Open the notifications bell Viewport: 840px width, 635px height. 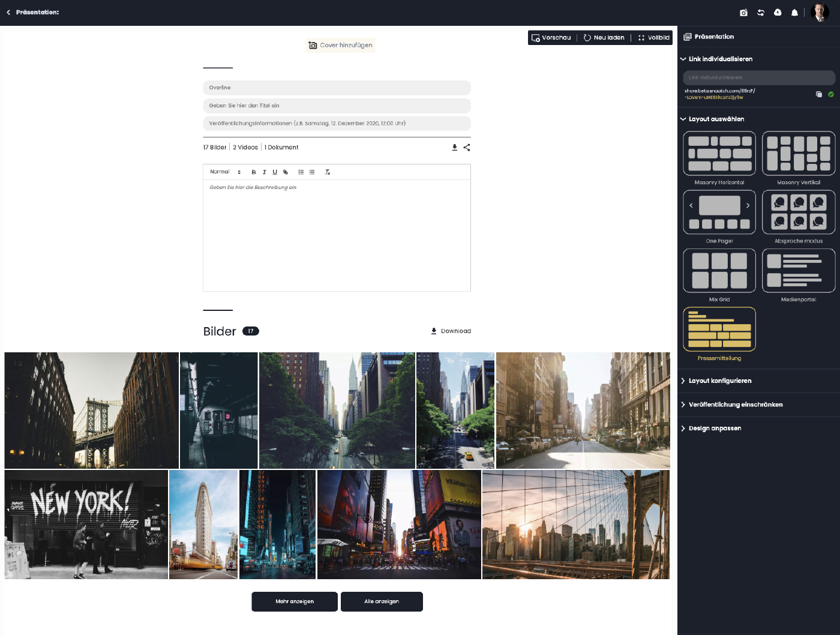(794, 13)
